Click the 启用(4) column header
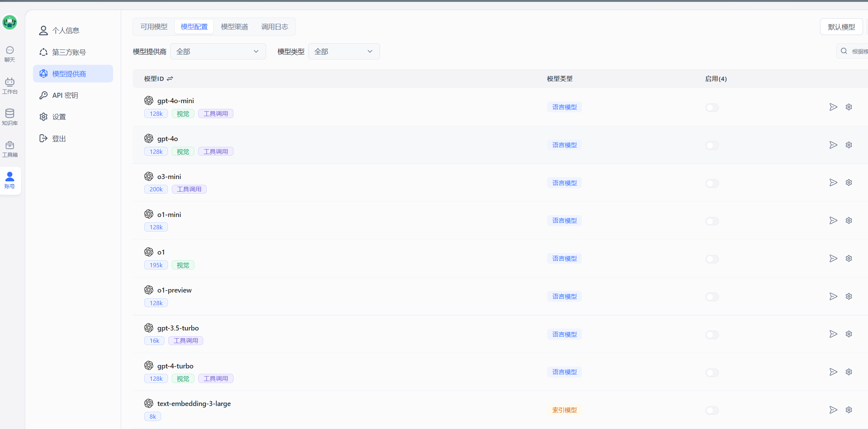This screenshot has height=429, width=868. pyautogui.click(x=716, y=79)
